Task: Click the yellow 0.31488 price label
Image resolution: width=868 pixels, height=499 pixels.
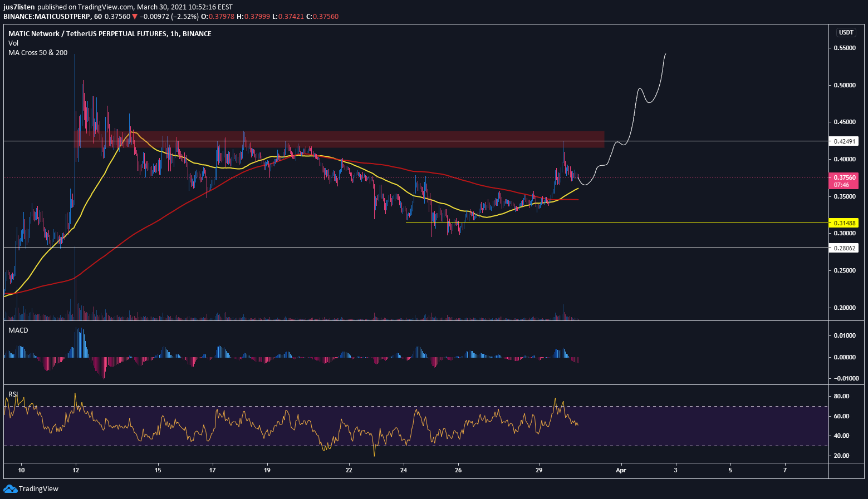Action: tap(844, 223)
